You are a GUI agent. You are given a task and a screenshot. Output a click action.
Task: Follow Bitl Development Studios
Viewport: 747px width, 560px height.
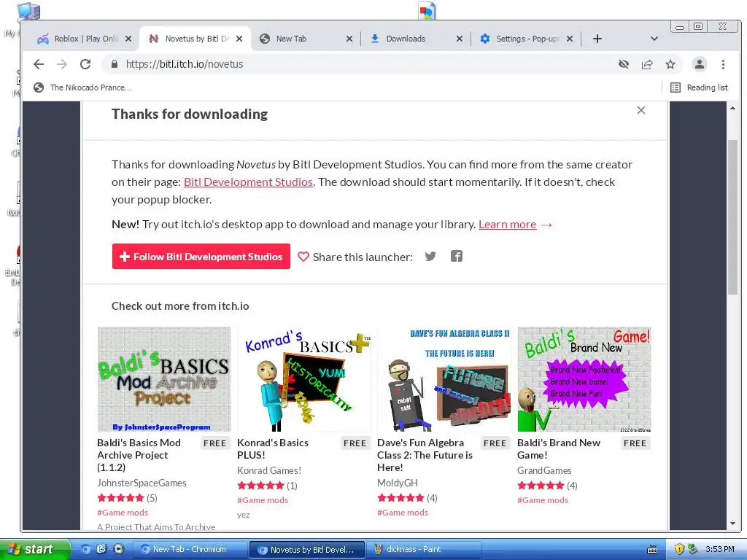pyautogui.click(x=201, y=257)
